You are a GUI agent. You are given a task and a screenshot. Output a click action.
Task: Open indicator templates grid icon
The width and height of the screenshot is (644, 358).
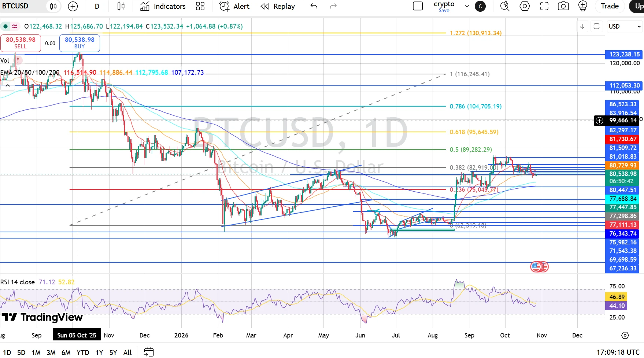pos(200,6)
